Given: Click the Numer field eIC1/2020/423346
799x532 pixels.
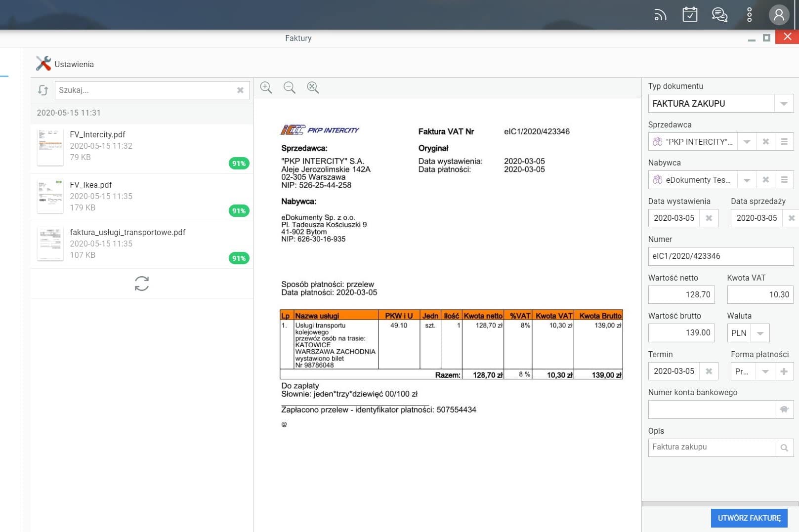Looking at the screenshot, I should tap(720, 256).
